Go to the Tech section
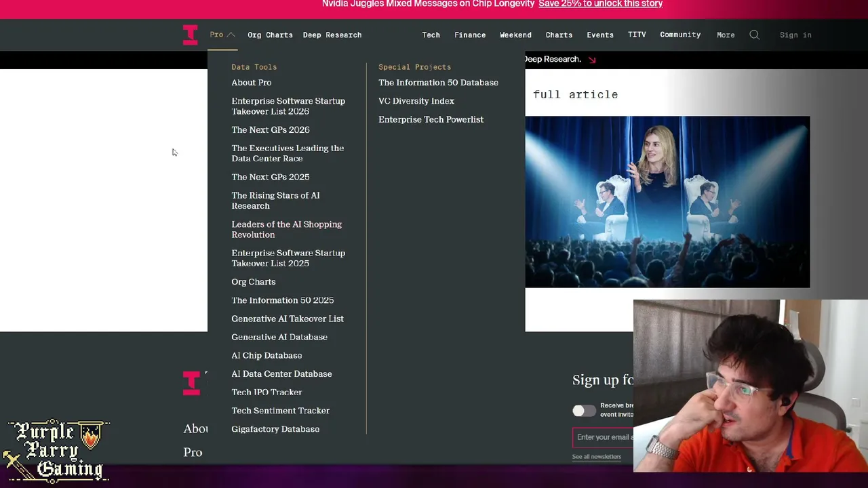868x488 pixels. point(431,35)
